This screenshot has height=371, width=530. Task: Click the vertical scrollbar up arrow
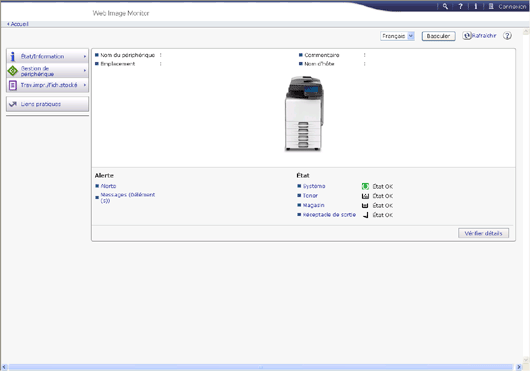point(526,32)
